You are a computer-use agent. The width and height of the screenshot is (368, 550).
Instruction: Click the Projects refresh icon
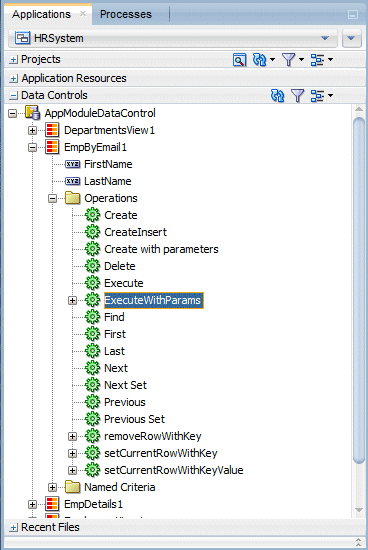(x=260, y=60)
